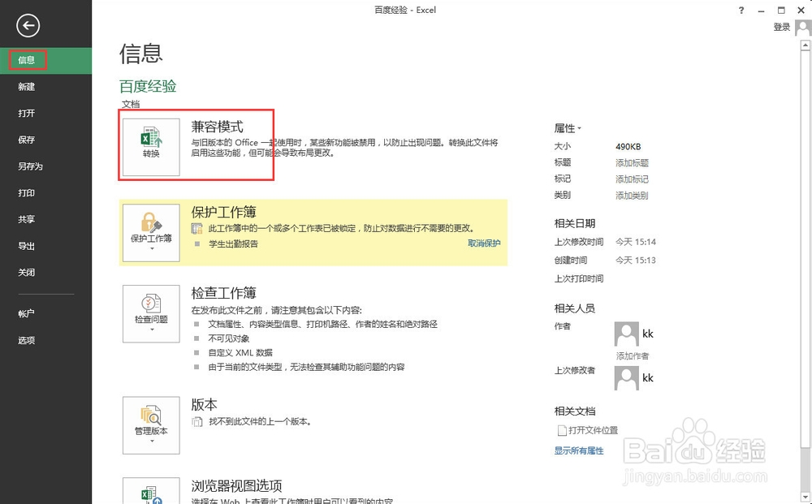Maximize the Excel window
The width and height of the screenshot is (812, 504).
click(x=781, y=10)
